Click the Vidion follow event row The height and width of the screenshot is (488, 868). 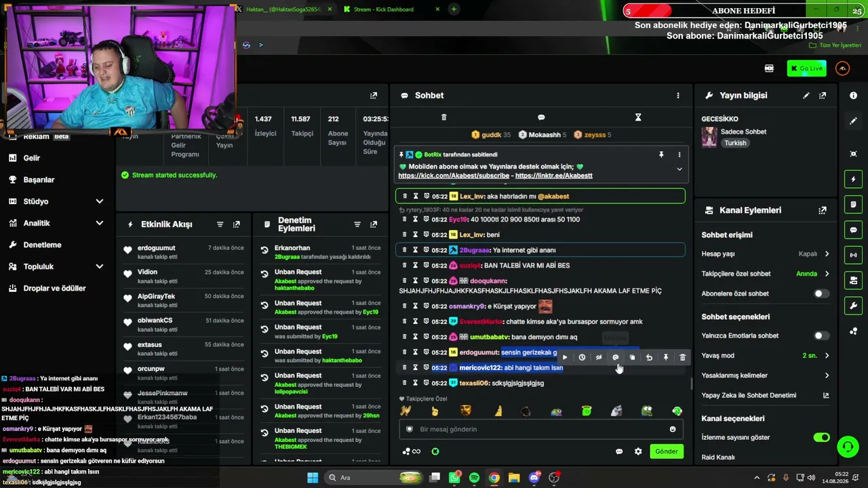tap(184, 277)
